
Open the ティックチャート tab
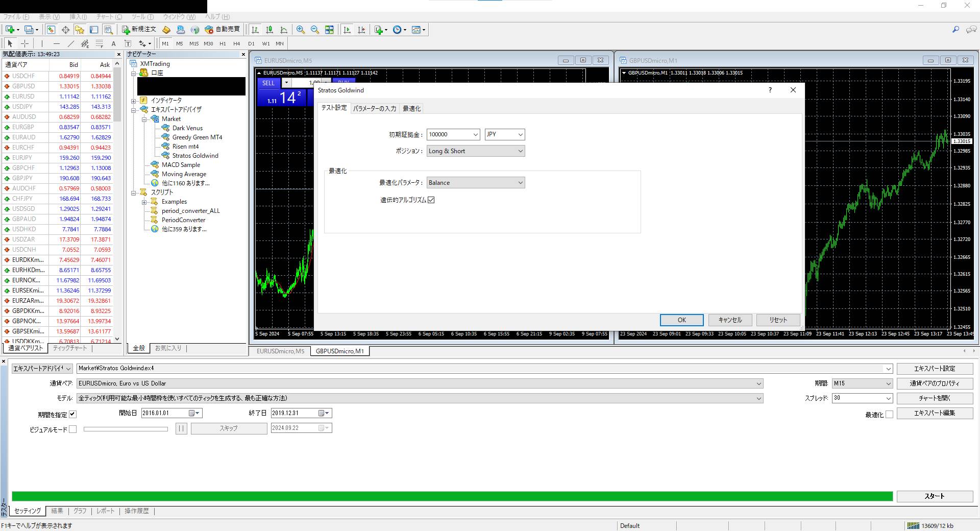[70, 348]
